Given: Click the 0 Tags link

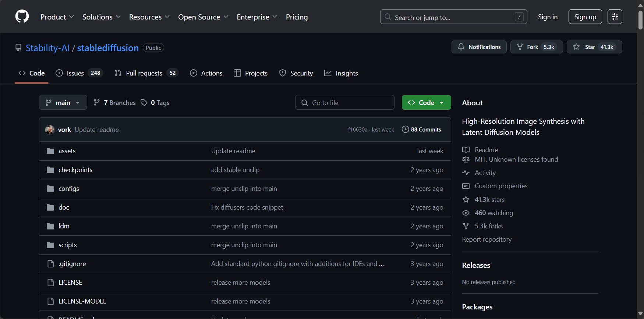Looking at the screenshot, I should coord(155,103).
